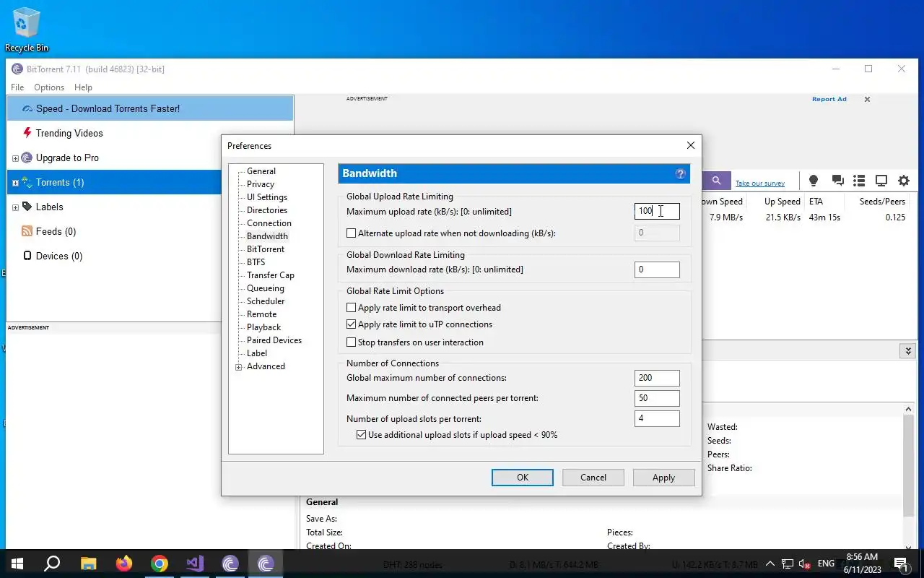Click connected peers per torrent field

tap(657, 398)
